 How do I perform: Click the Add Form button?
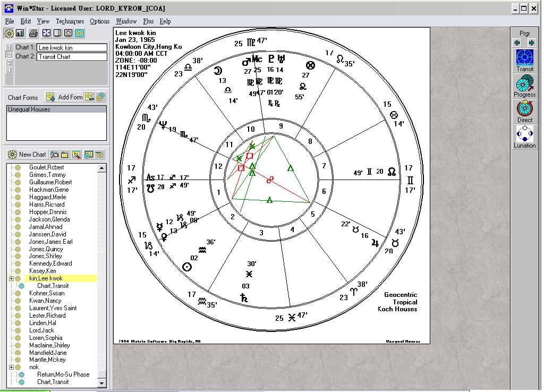[x=70, y=97]
